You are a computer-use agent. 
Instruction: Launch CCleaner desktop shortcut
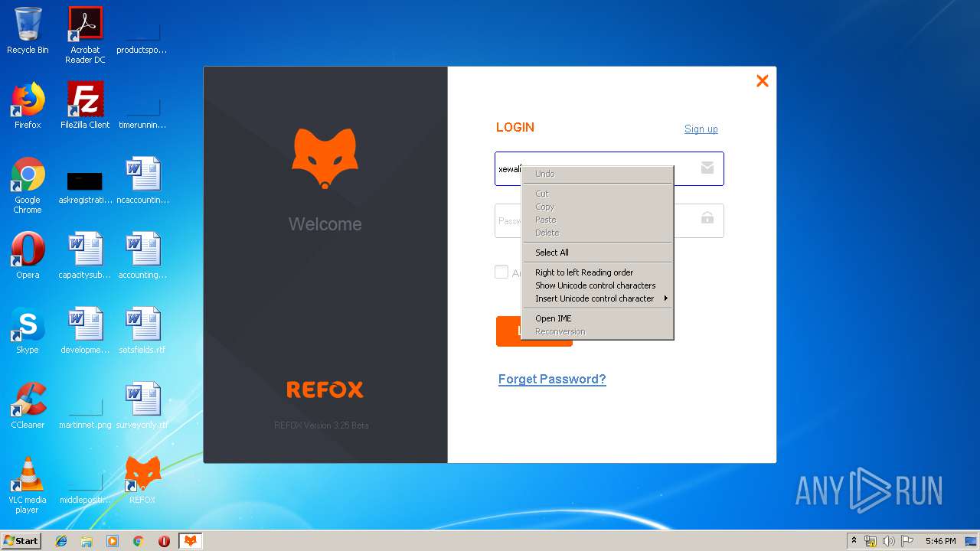(28, 406)
